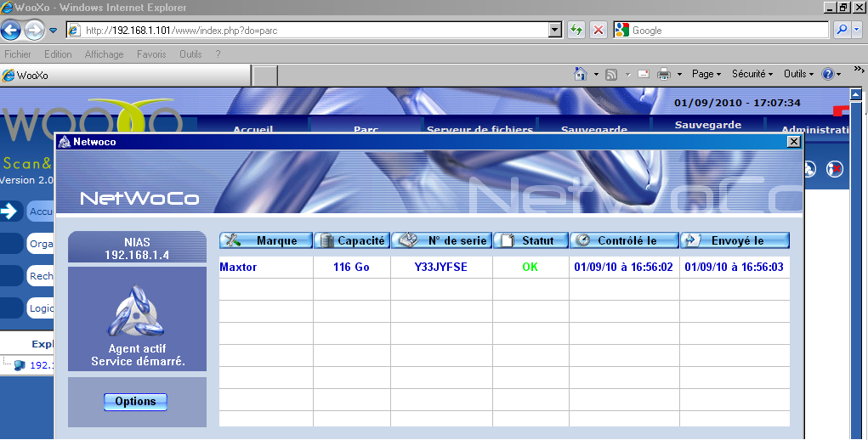Open the Sécurité command bar dropdown
The height and width of the screenshot is (440, 868).
point(752,74)
